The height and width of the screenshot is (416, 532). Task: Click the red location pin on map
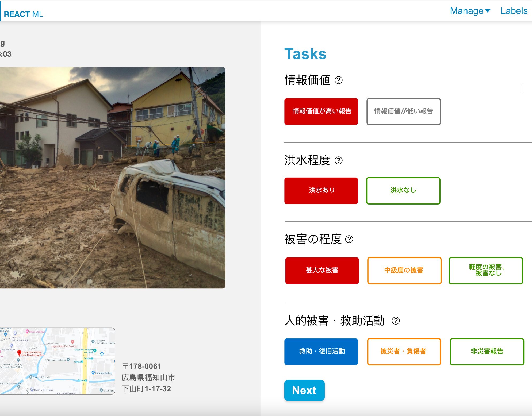19,353
